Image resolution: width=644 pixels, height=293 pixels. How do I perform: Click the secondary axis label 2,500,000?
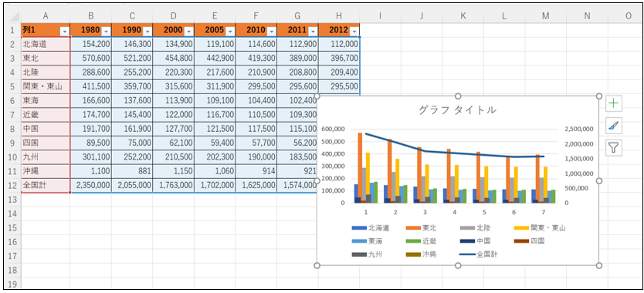point(578,130)
